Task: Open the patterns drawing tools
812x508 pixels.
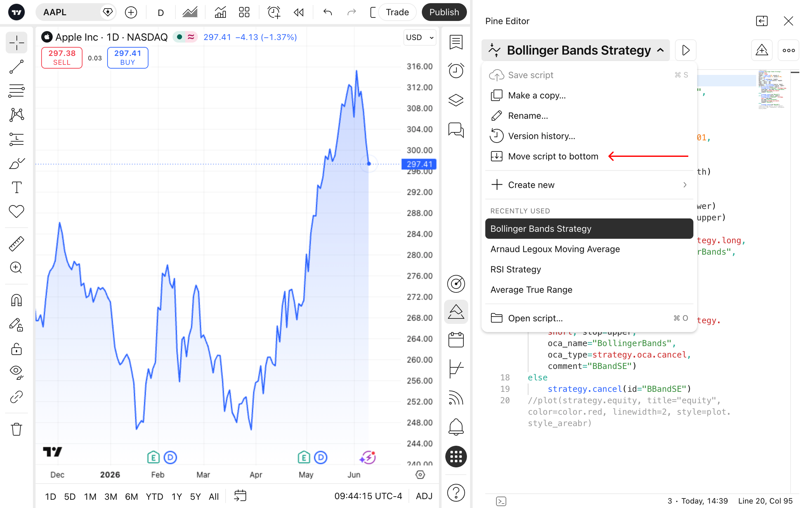Action: coord(16,115)
